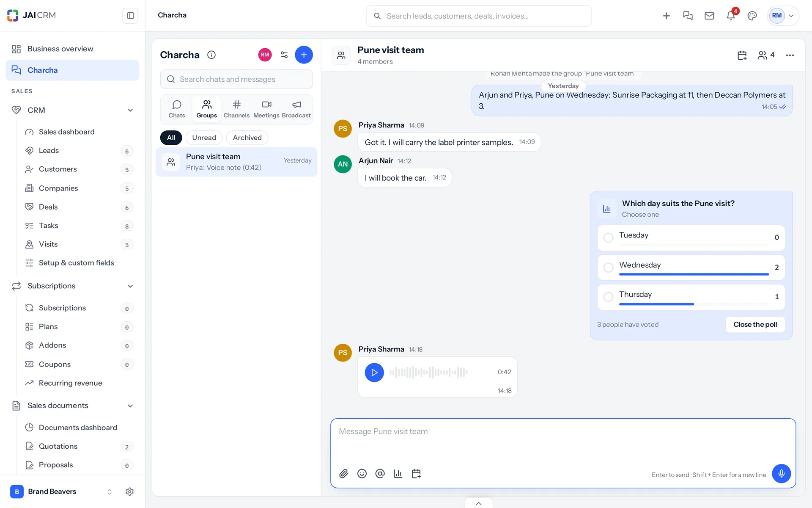Switch to the Channels tab

236,109
